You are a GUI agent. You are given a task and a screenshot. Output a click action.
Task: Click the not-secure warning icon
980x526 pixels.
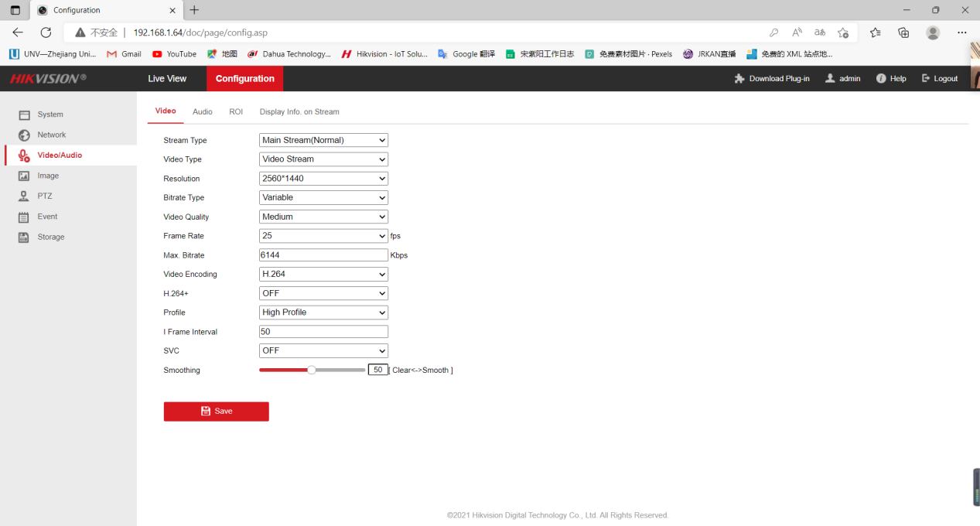point(80,32)
